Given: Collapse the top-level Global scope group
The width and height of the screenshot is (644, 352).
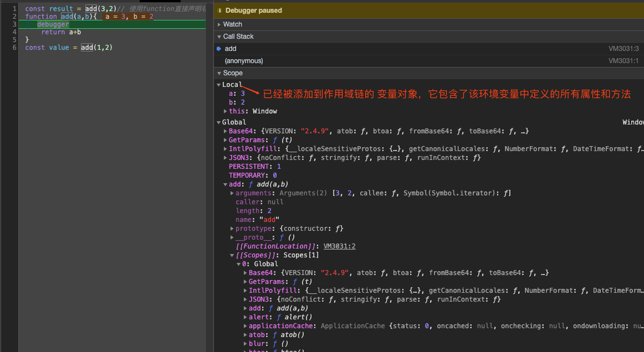Looking at the screenshot, I should pos(219,122).
